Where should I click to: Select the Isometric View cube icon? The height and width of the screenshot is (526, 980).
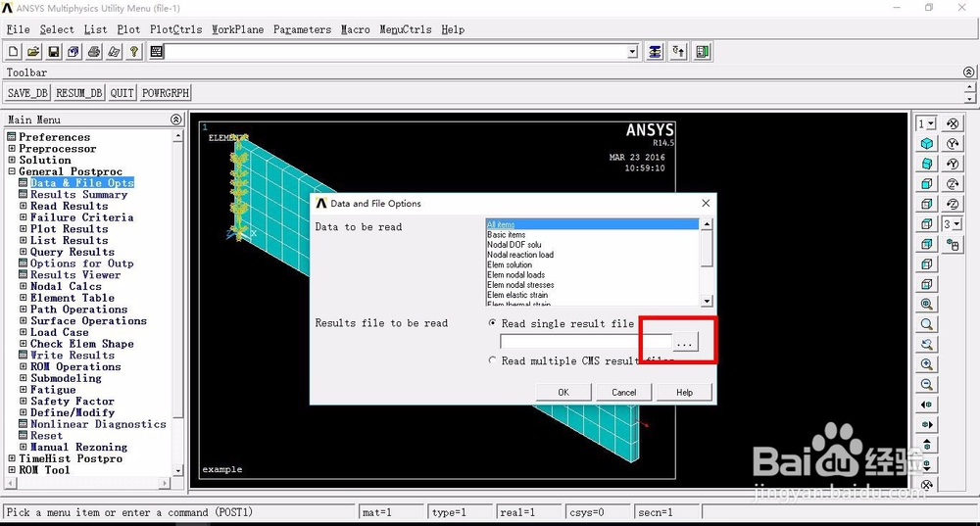click(x=927, y=144)
